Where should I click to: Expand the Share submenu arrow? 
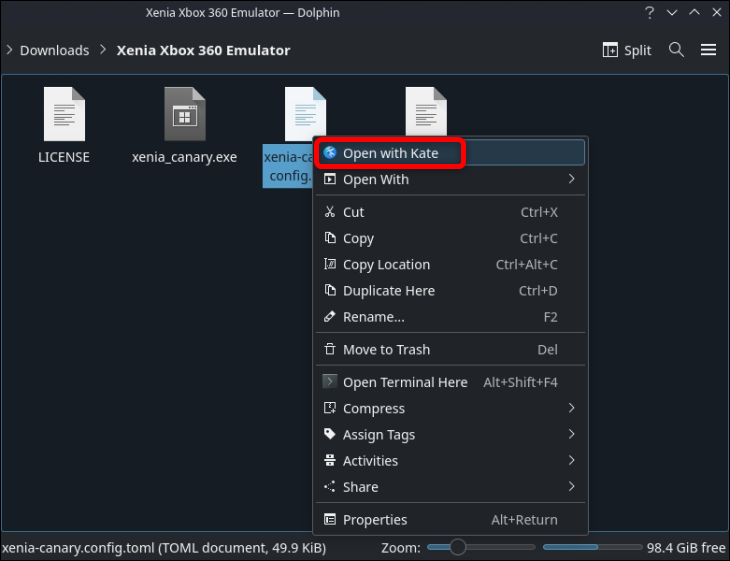571,487
